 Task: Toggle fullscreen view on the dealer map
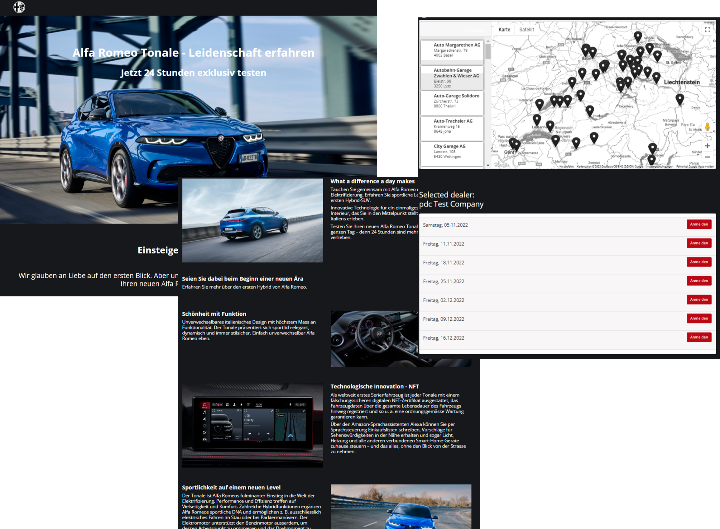707,29
